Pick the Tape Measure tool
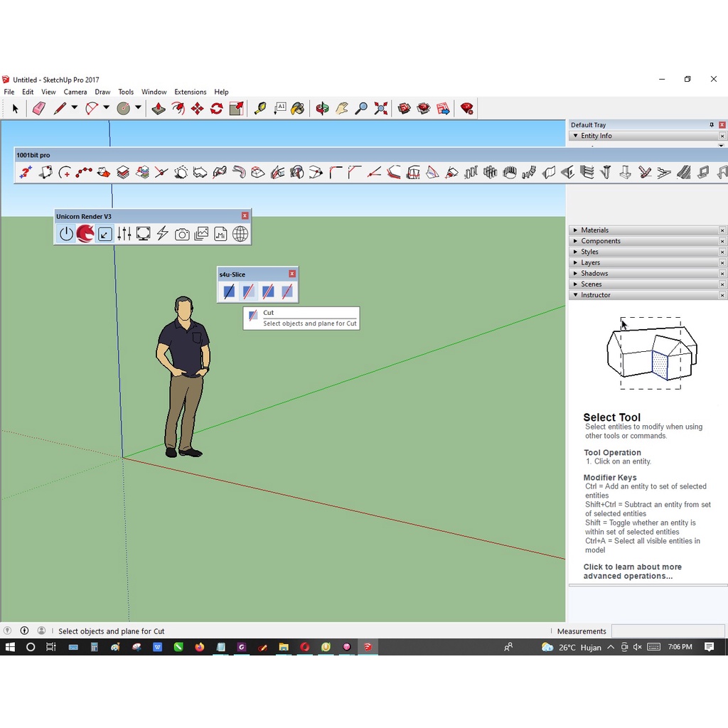The image size is (728, 728). point(260,109)
